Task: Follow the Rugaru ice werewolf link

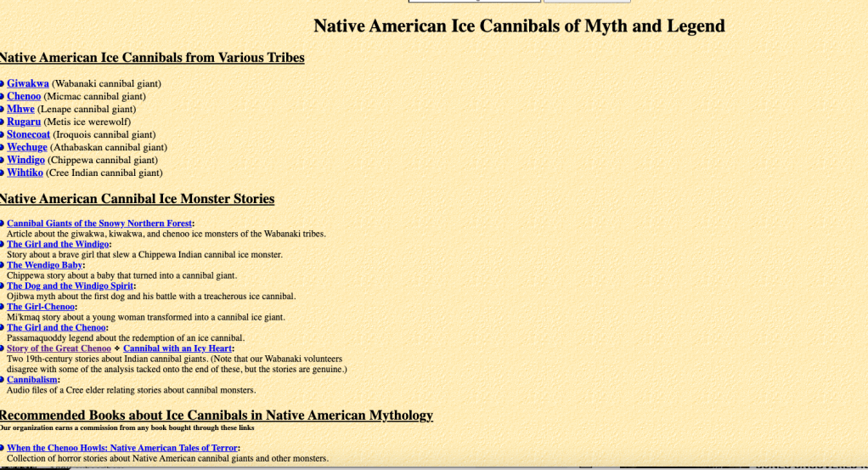Action: [x=24, y=122]
